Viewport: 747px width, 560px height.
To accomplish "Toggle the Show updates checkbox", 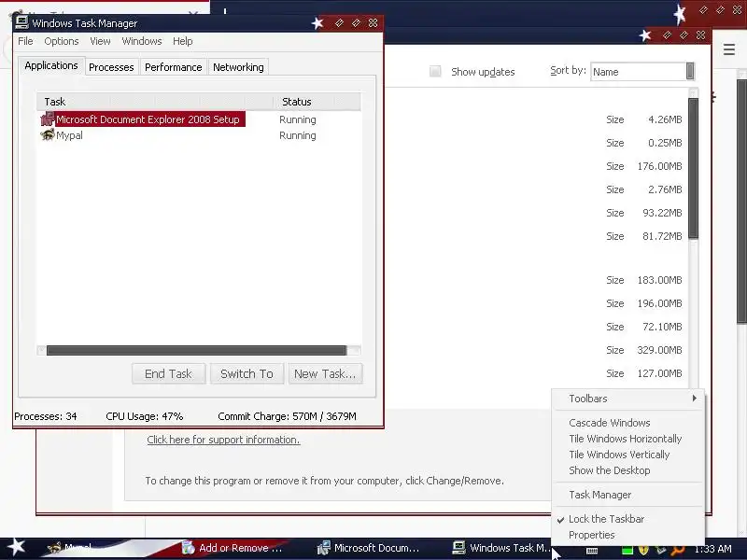I will click(x=435, y=72).
